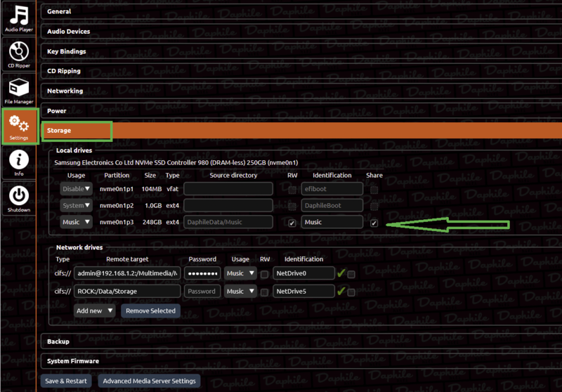Change Usage dropdown for ROCK network drive

[x=240, y=291]
